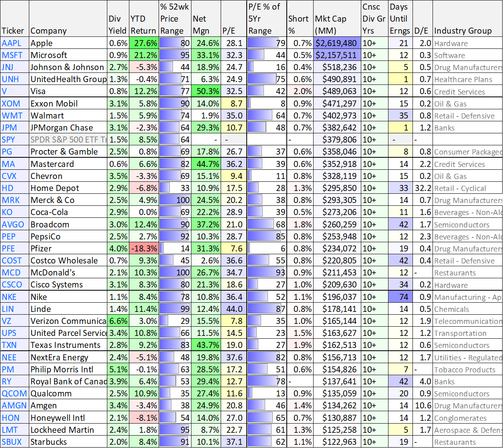The image size is (503, 448).
Task: Click the Days Until Erngs header
Action: pyautogui.click(x=400, y=18)
